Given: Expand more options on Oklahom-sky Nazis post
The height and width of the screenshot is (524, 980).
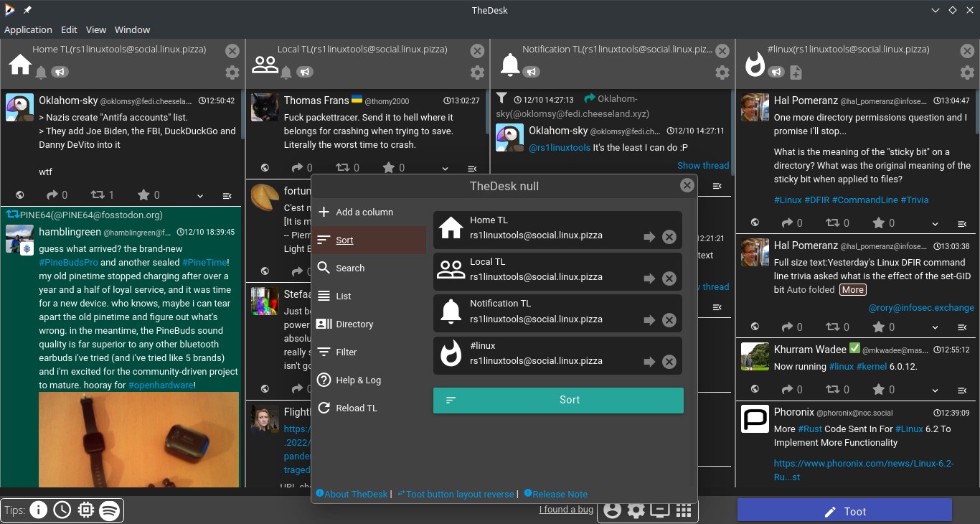Looking at the screenshot, I should pyautogui.click(x=200, y=195).
